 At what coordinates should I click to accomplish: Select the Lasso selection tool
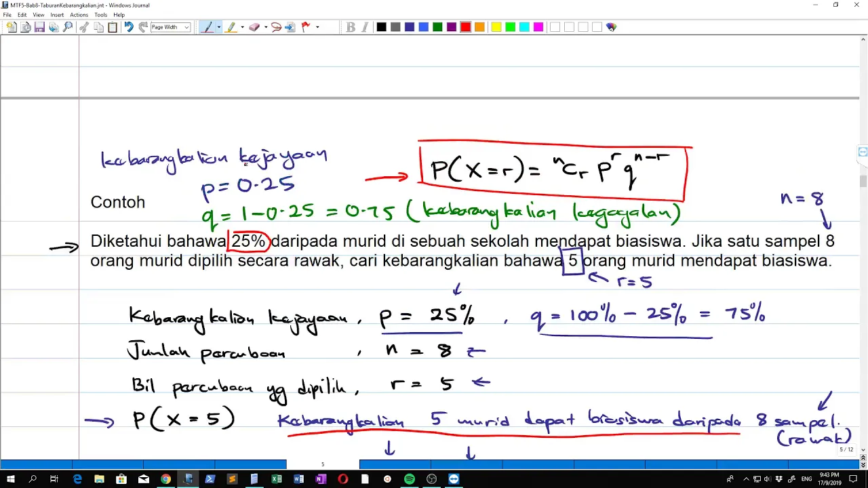click(276, 27)
